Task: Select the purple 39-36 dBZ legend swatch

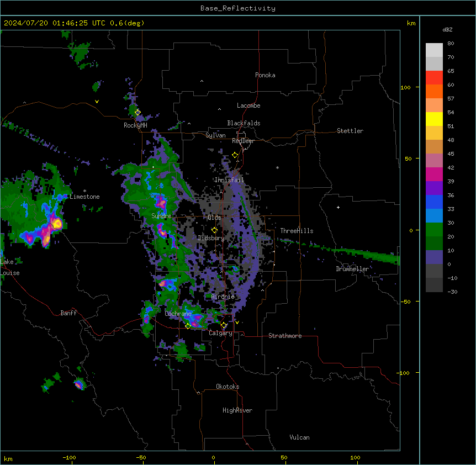Action: point(434,188)
